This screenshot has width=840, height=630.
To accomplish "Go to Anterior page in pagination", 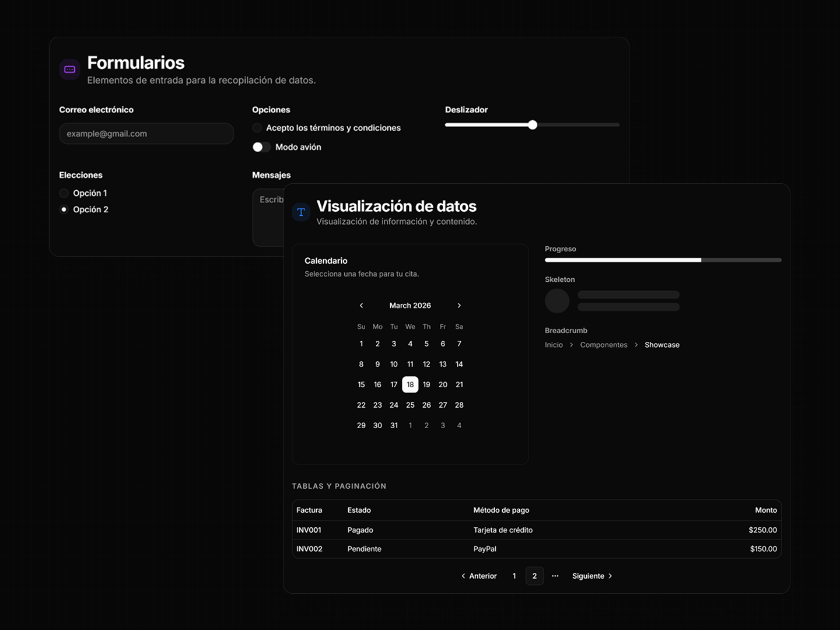I will click(479, 576).
